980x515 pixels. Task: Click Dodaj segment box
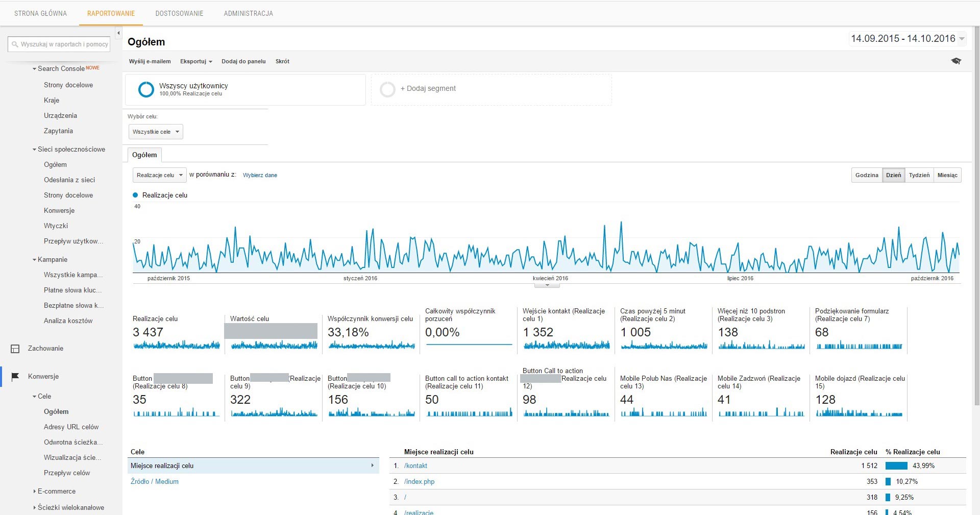click(x=491, y=90)
